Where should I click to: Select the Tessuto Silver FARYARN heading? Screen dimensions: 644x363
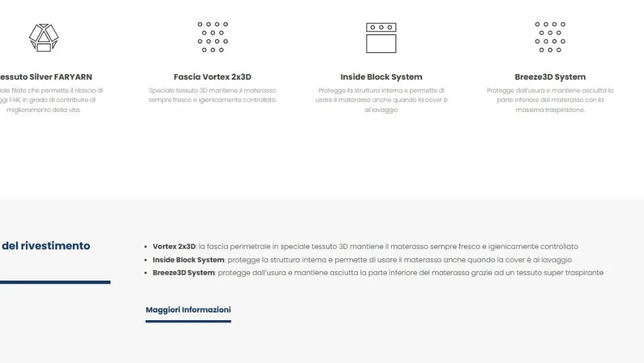click(x=45, y=77)
